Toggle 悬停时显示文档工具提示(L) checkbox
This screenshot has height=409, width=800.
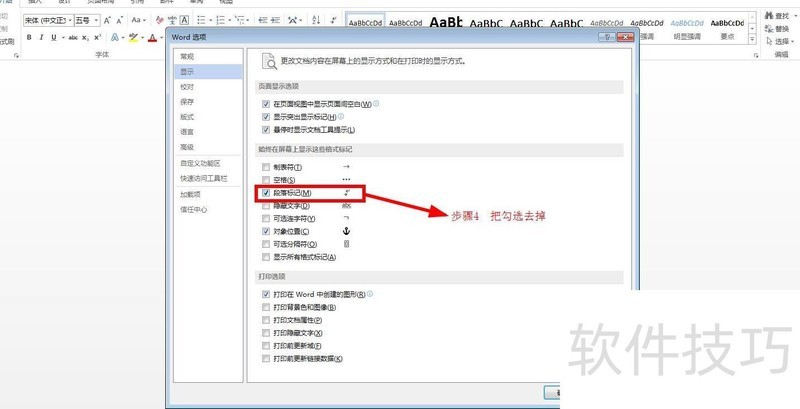265,130
